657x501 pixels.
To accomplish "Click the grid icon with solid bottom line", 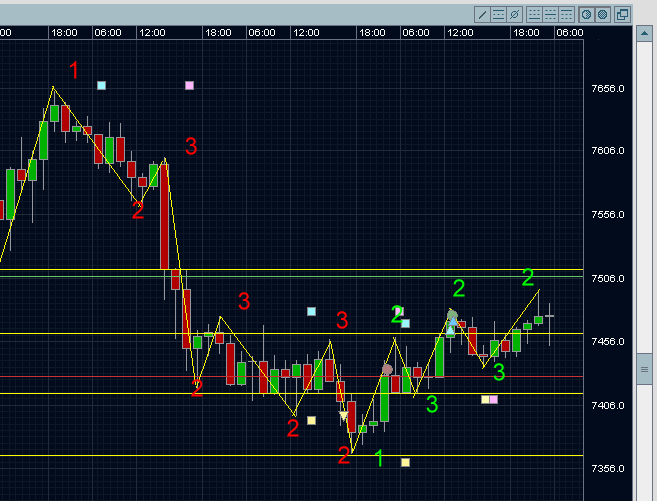I will click(x=535, y=14).
